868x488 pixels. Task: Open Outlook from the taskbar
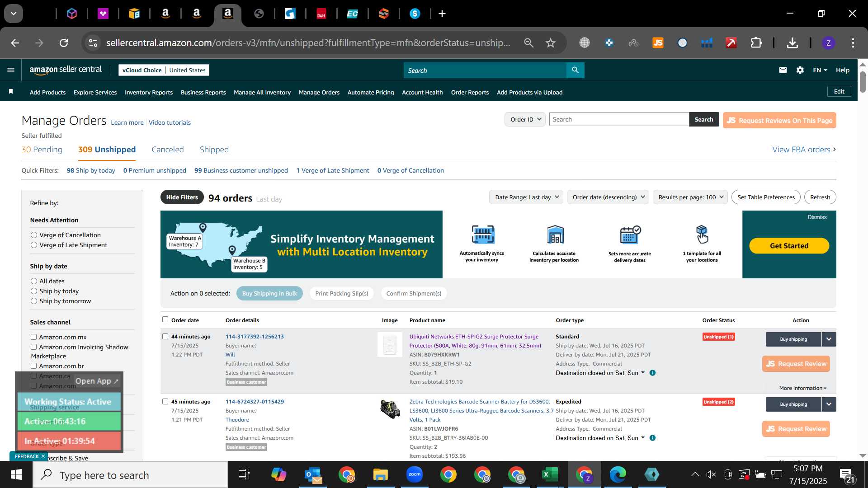pos(313,474)
